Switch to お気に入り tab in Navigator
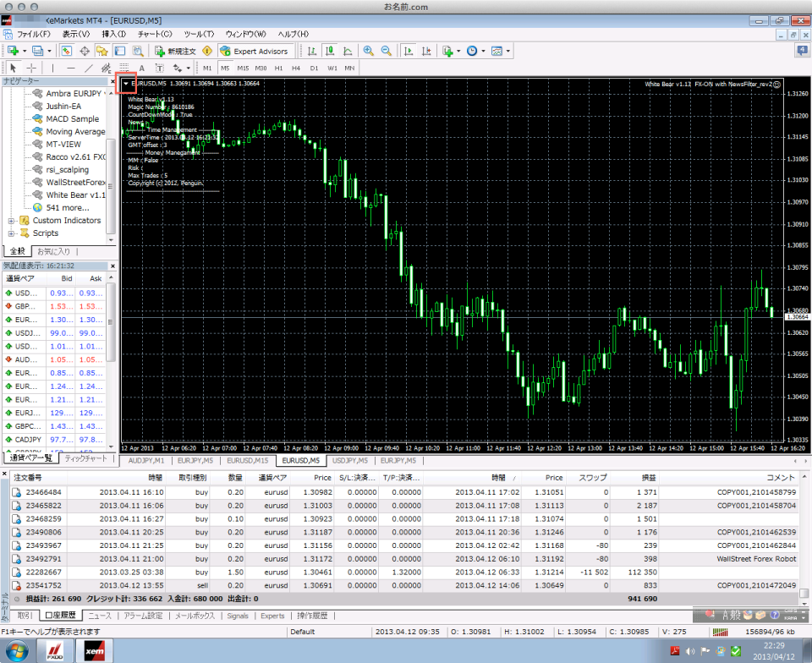Viewport: 812px width, 663px height. [x=53, y=251]
